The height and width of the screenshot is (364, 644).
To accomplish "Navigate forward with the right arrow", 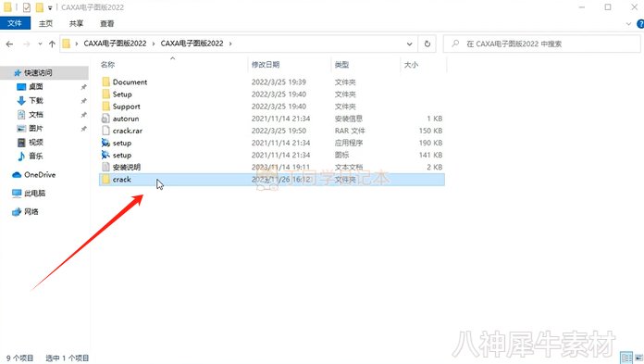I will coord(26,44).
